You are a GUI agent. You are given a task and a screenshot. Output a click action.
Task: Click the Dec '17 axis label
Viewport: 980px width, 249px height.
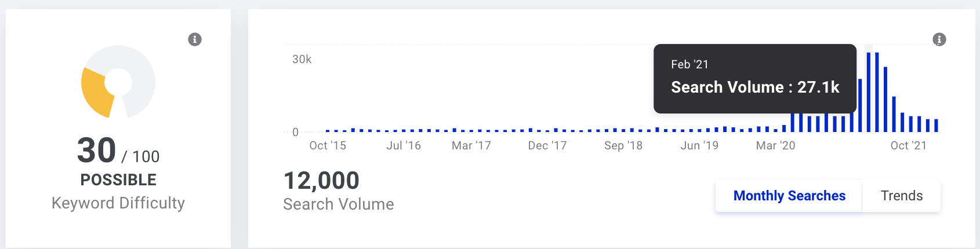pyautogui.click(x=547, y=145)
